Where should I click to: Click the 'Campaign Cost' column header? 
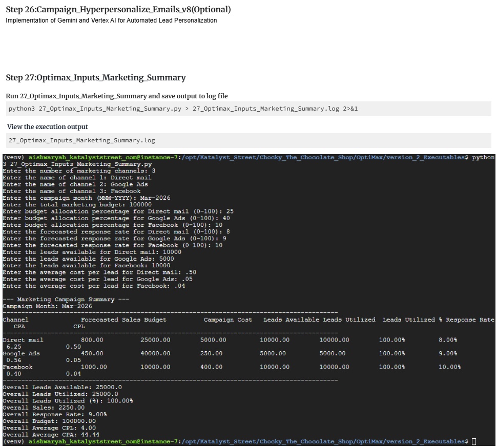click(228, 319)
